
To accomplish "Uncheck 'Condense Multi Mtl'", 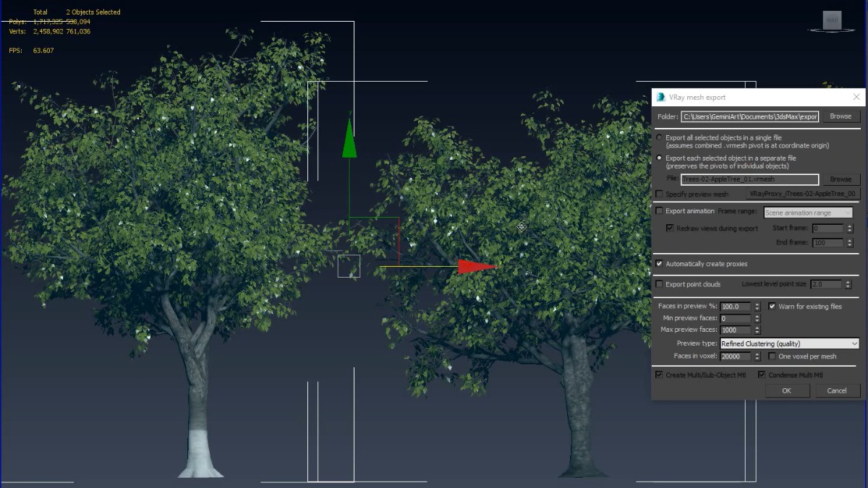I will (761, 374).
